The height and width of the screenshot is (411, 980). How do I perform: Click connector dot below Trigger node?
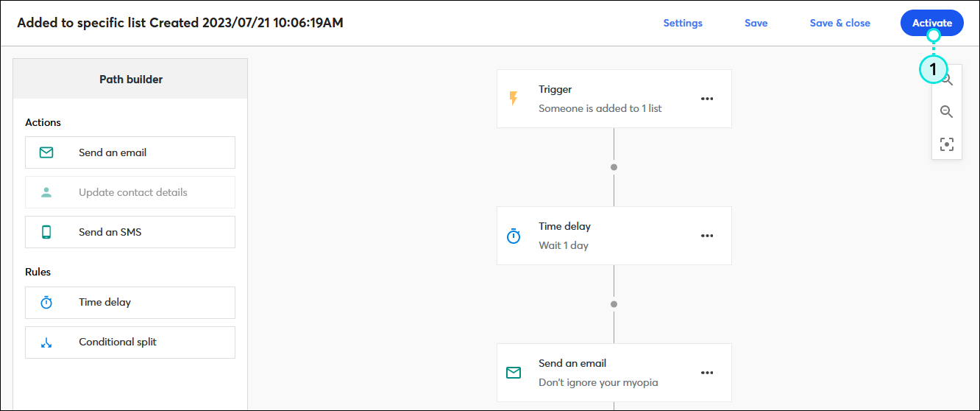click(614, 167)
